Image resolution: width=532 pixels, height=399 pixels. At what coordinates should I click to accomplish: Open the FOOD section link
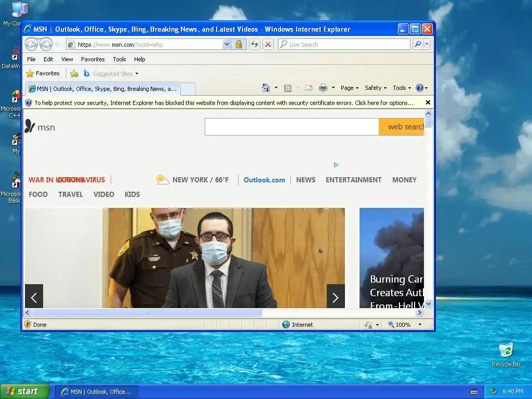[38, 194]
